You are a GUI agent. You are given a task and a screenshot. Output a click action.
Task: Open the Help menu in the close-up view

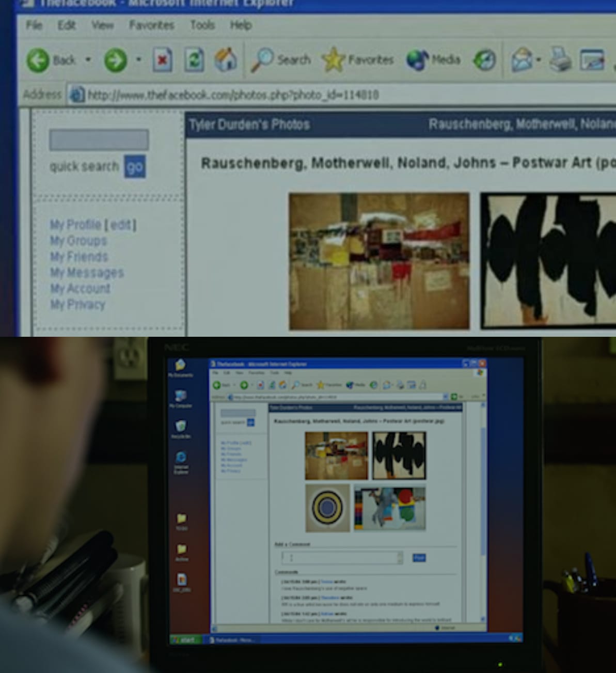241,25
